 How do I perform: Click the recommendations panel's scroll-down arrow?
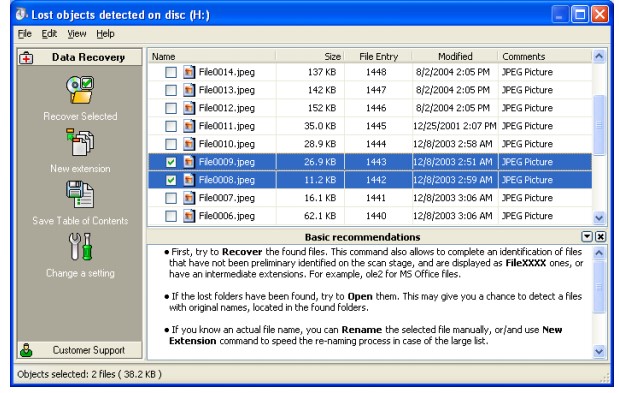point(599,351)
